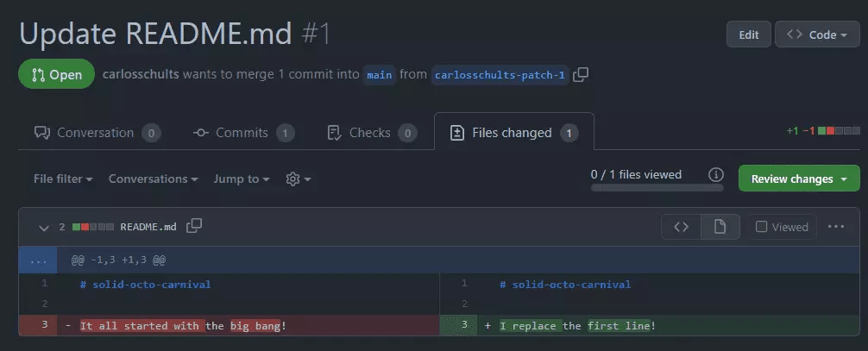This screenshot has height=351, width=868.
Task: Open the main branch link
Action: [379, 75]
